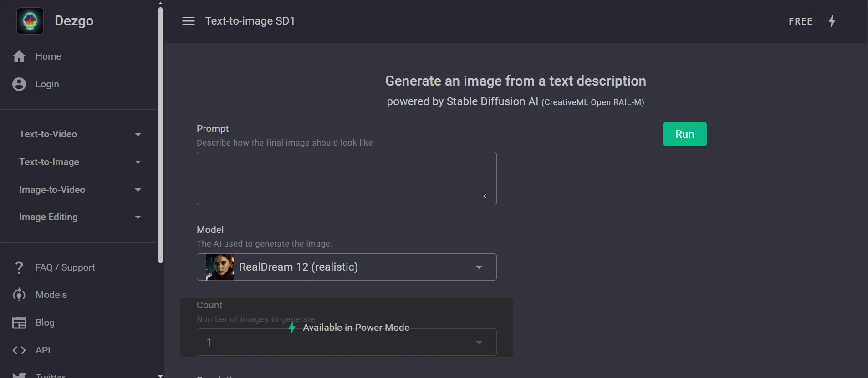Click the Dezgo brain logo icon

(x=30, y=21)
